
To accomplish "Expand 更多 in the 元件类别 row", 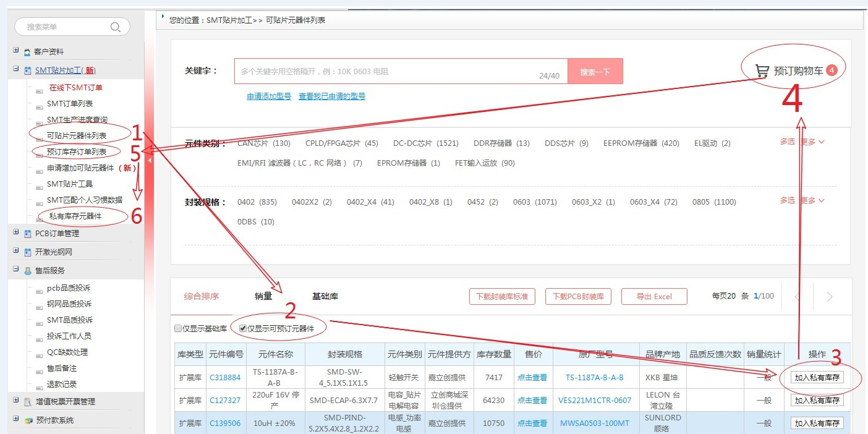I will [x=813, y=142].
